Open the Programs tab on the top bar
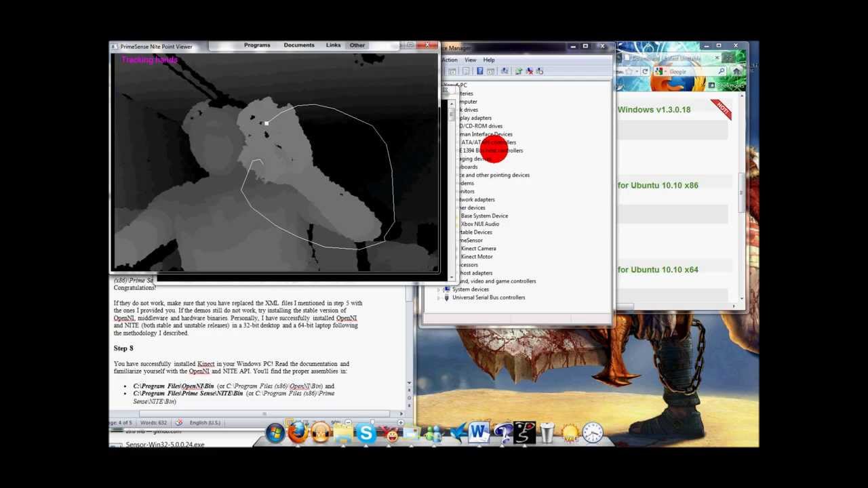Image resolution: width=868 pixels, height=488 pixels. click(257, 45)
